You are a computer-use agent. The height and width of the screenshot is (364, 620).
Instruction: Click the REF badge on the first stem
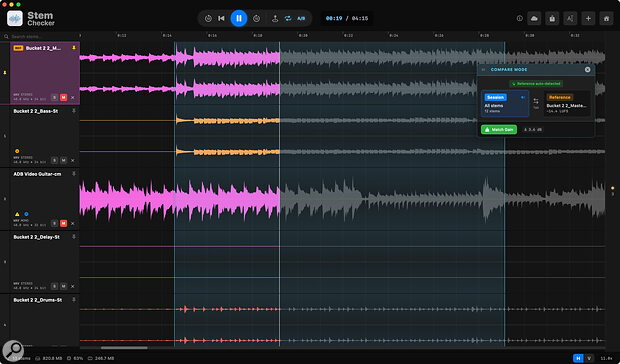18,48
